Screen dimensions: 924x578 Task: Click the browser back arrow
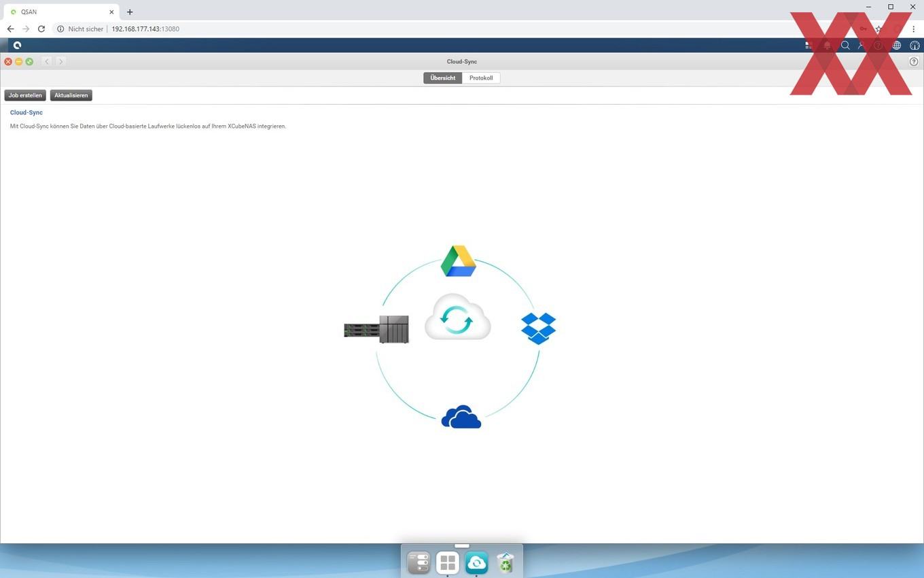[x=10, y=29]
